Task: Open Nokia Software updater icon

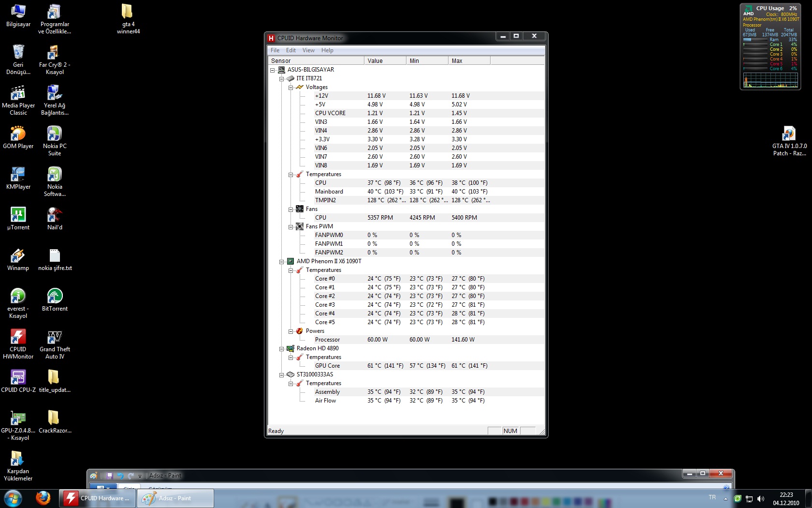Action: pyautogui.click(x=55, y=182)
